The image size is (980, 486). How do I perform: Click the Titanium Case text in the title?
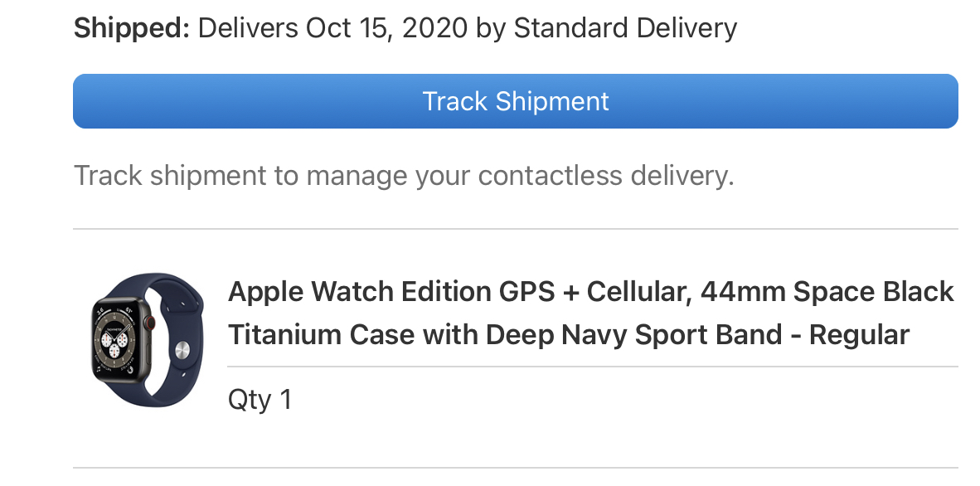click(318, 335)
